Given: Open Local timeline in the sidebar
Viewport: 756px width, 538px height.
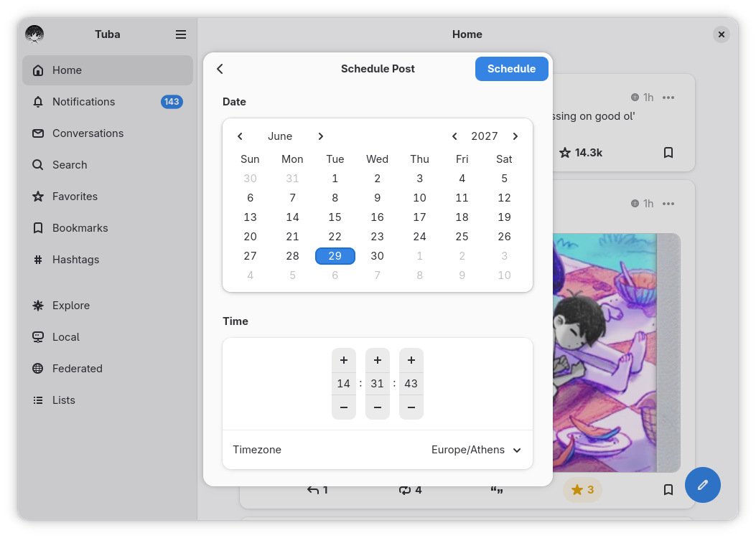Looking at the screenshot, I should point(108,337).
